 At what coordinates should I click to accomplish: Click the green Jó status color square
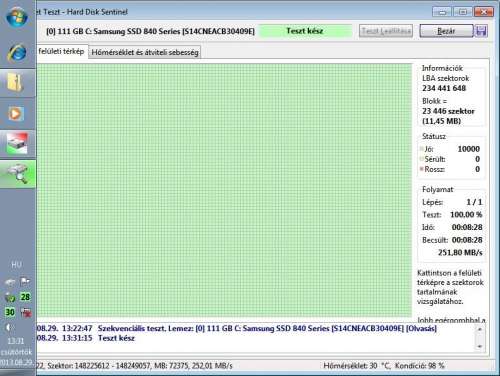pos(422,149)
